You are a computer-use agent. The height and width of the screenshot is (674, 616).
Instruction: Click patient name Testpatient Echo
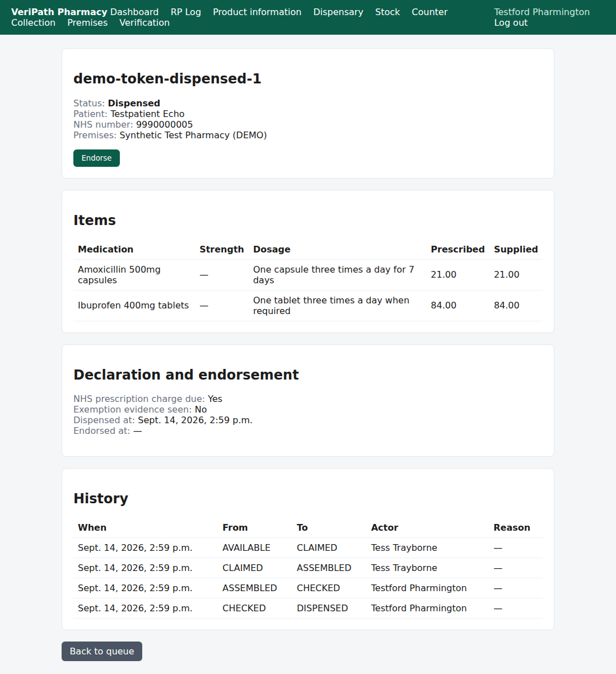[x=147, y=114]
